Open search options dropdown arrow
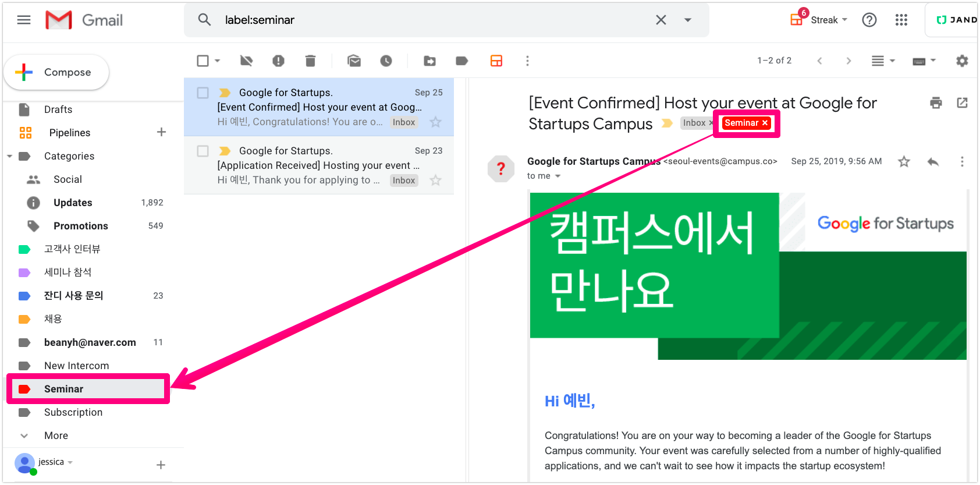This screenshot has height=485, width=980. (x=688, y=20)
